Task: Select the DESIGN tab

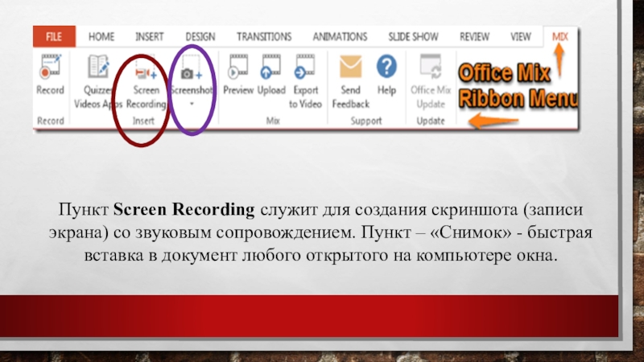Action: (200, 37)
